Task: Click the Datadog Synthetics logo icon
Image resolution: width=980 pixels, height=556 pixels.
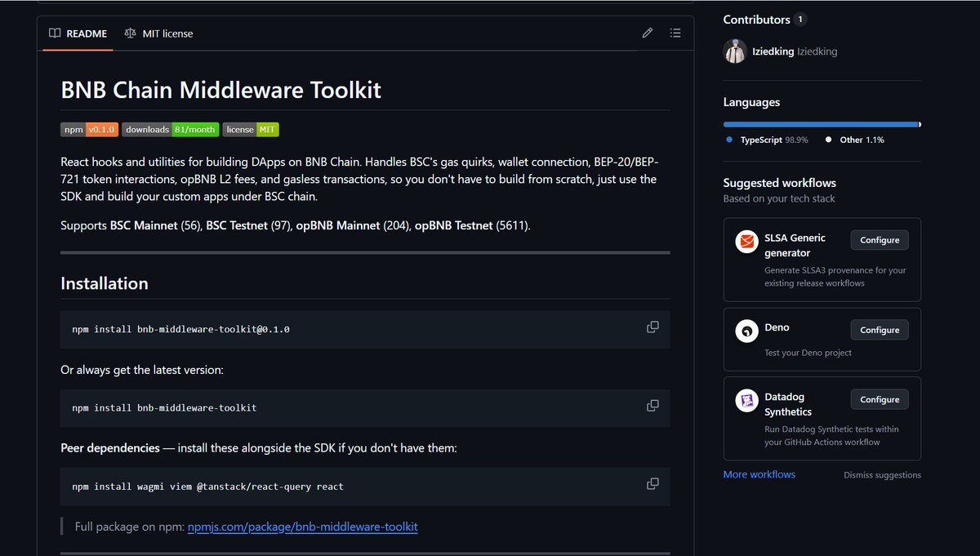Action: coord(746,401)
